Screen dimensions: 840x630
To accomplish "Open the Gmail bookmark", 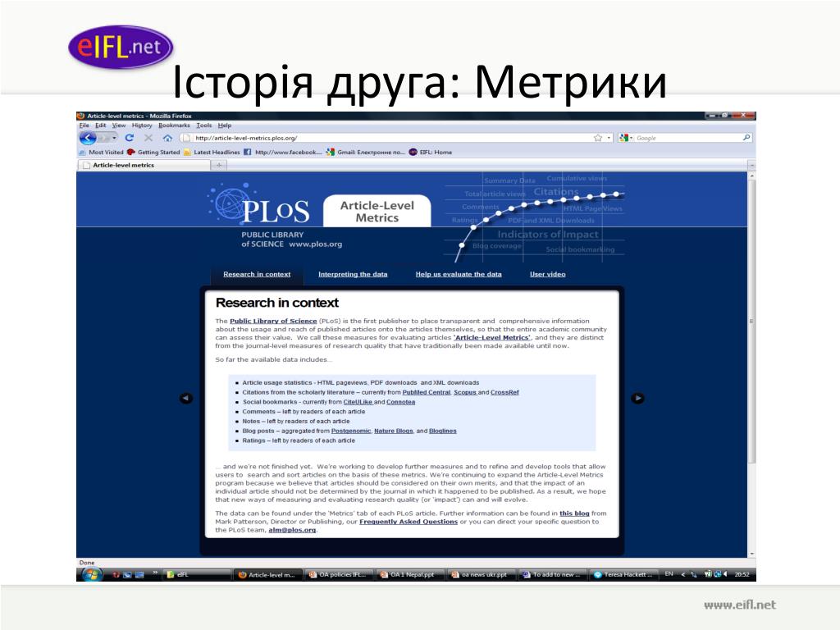I will [x=365, y=152].
